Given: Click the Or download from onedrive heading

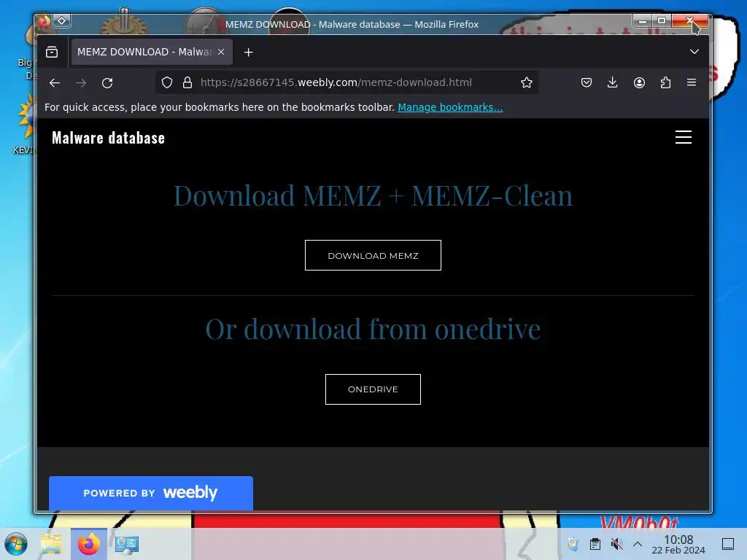Looking at the screenshot, I should coord(373,329).
